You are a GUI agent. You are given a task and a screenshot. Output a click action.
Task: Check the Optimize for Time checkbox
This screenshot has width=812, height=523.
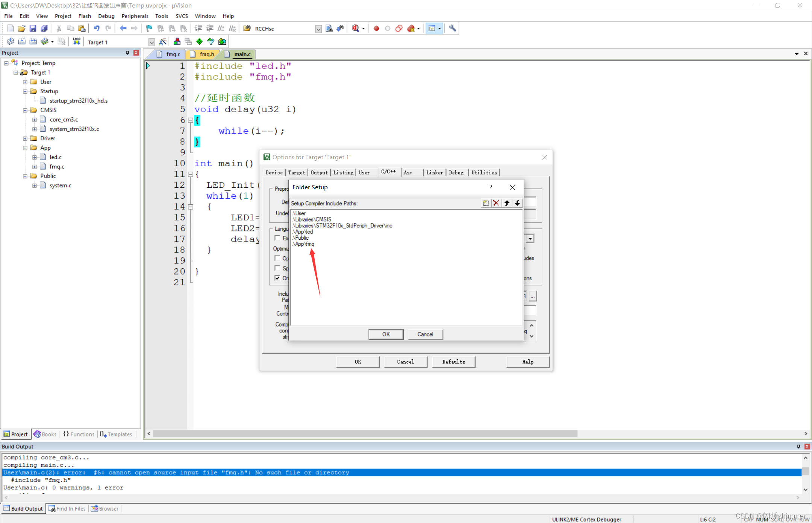point(278,258)
